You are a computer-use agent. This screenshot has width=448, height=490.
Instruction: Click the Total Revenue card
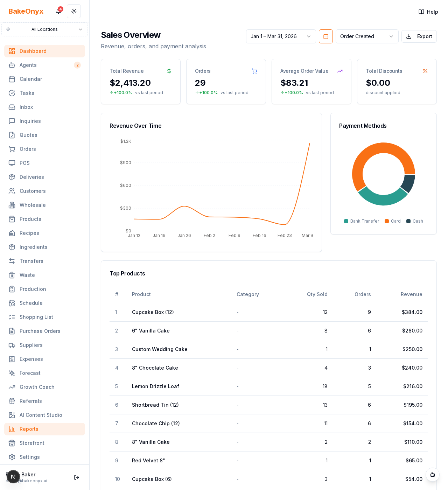141,82
